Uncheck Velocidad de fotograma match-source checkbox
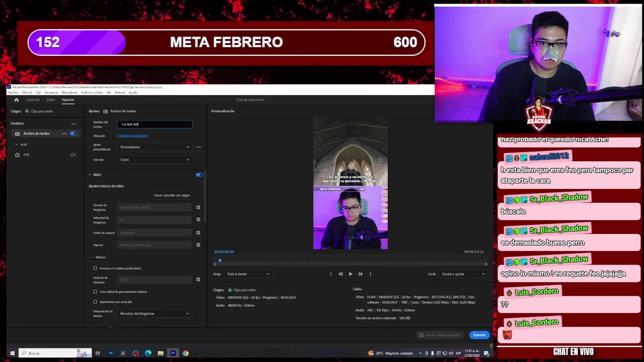Viewport: 644px width, 362px height. (x=198, y=220)
